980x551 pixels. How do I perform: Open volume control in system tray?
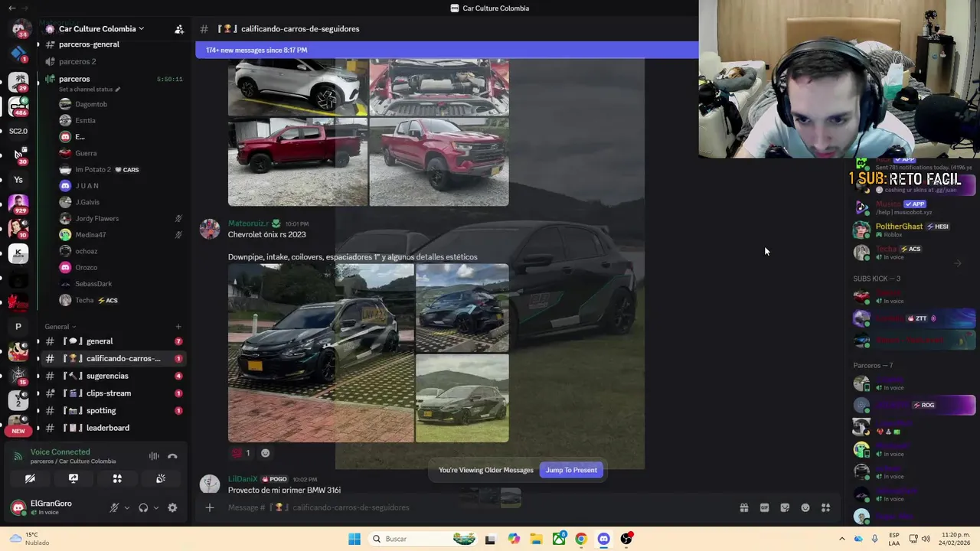tap(926, 539)
